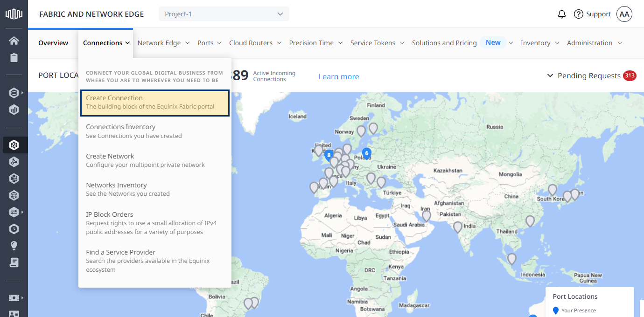The image size is (644, 317).
Task: Select the grey map pin above Indonesia
Action: click(512, 259)
